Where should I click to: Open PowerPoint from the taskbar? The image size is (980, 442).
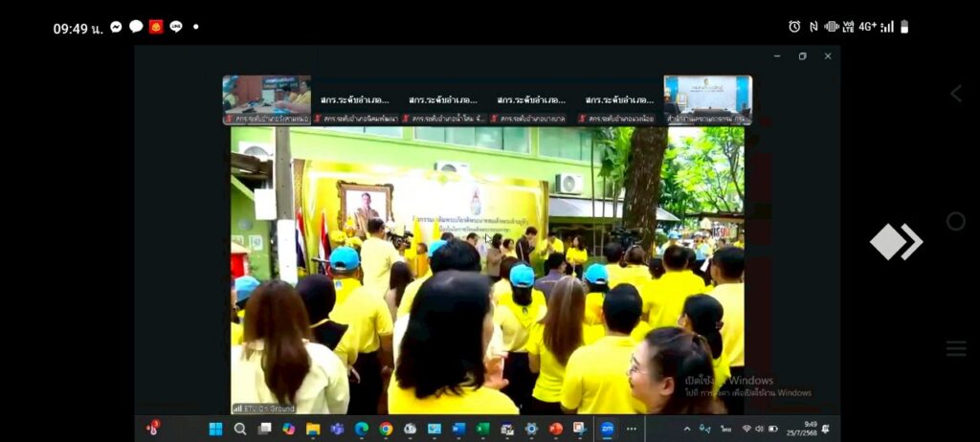[556, 429]
